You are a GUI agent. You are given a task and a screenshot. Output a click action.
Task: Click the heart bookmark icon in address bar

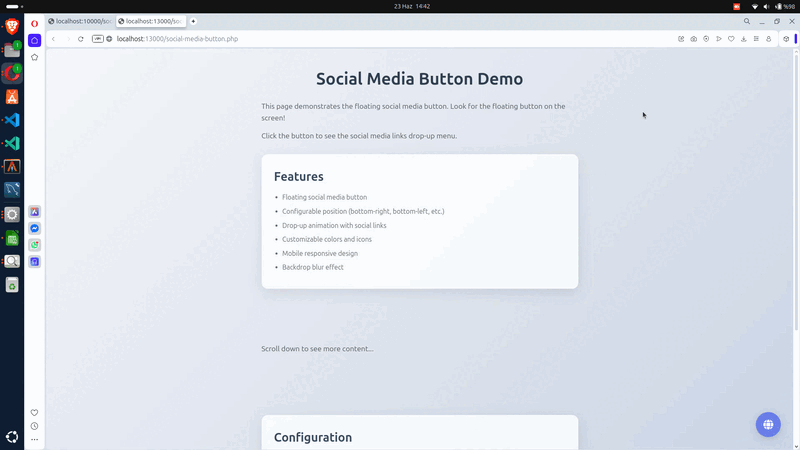[x=731, y=39]
